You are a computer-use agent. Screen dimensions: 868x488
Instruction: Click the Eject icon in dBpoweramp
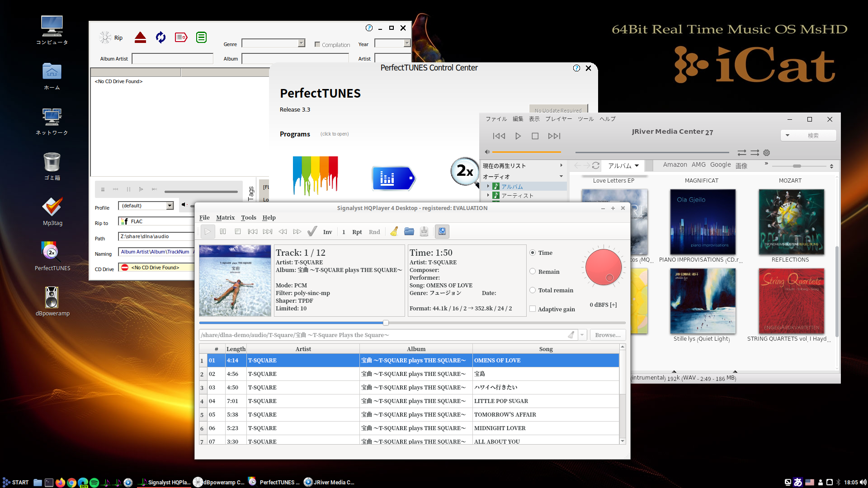tap(140, 38)
